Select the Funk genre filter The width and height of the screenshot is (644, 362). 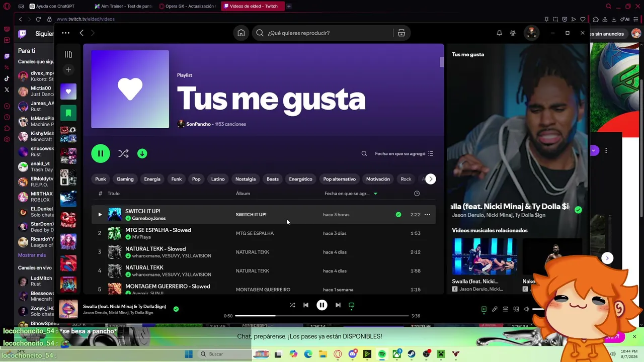click(177, 179)
